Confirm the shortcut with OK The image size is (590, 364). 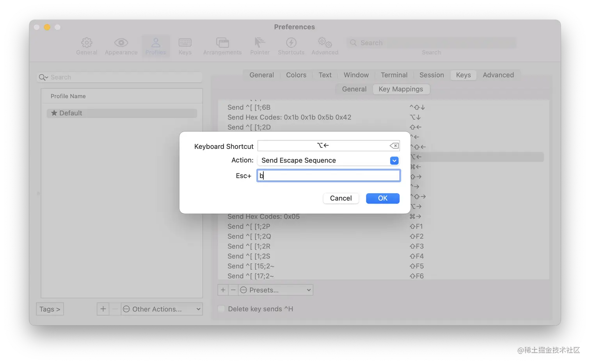[x=383, y=198]
